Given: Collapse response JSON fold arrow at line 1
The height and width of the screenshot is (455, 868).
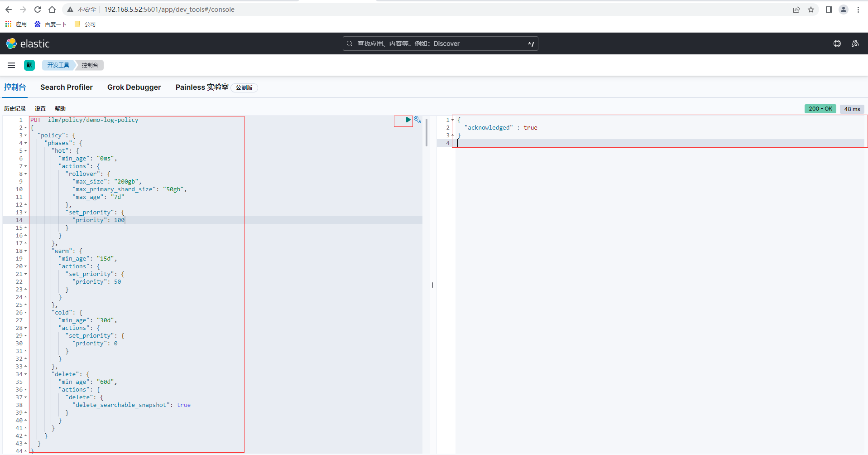Looking at the screenshot, I should coord(452,120).
